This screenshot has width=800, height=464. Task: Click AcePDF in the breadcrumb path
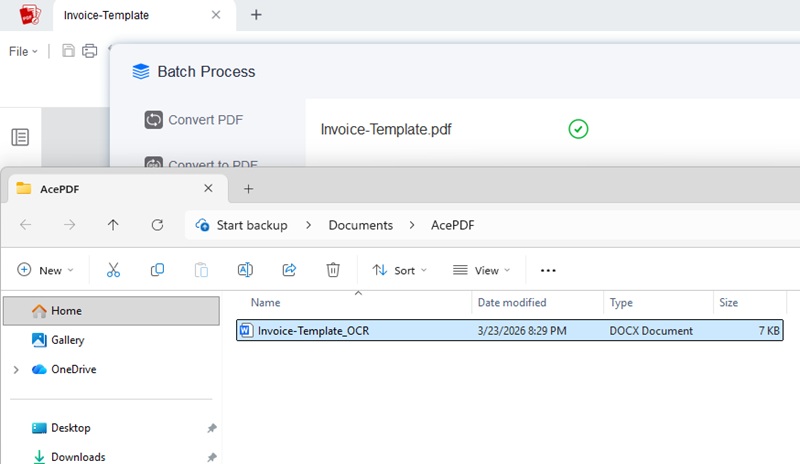point(453,225)
